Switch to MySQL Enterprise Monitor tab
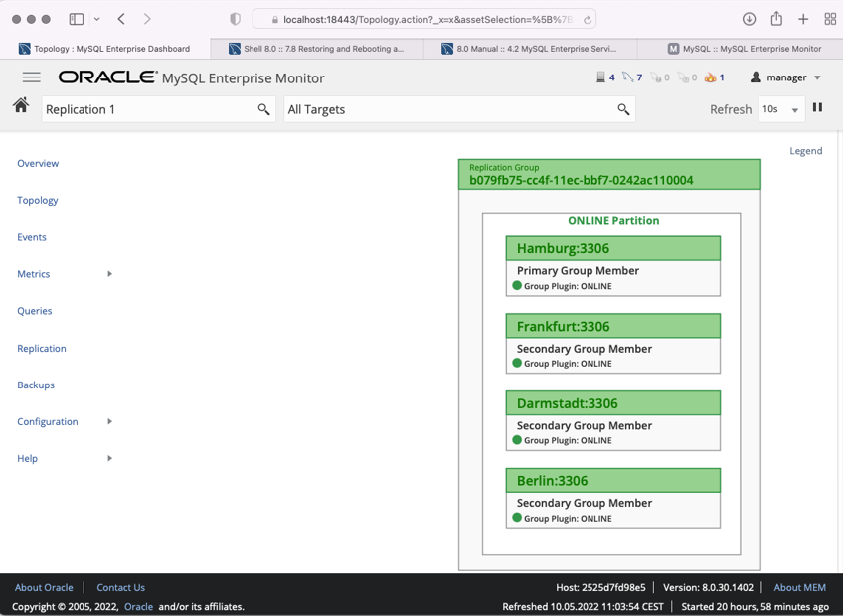This screenshot has width=843, height=616. pyautogui.click(x=741, y=49)
